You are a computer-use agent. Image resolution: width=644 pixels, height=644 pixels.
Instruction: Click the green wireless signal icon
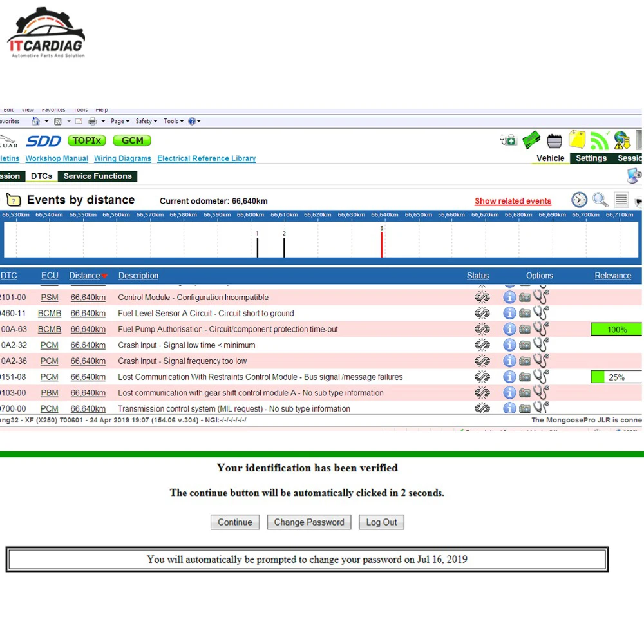point(599,140)
